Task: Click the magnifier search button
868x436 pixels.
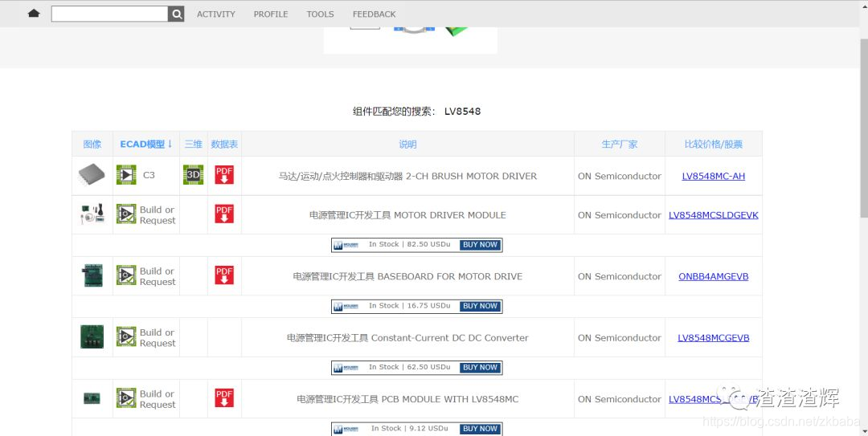Action: 177,14
